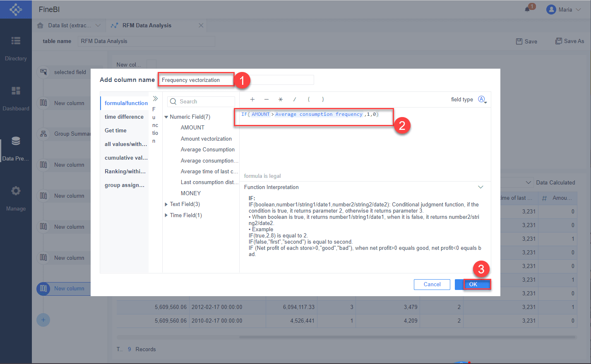Click the search magnifier icon
The height and width of the screenshot is (364, 591).
(173, 102)
